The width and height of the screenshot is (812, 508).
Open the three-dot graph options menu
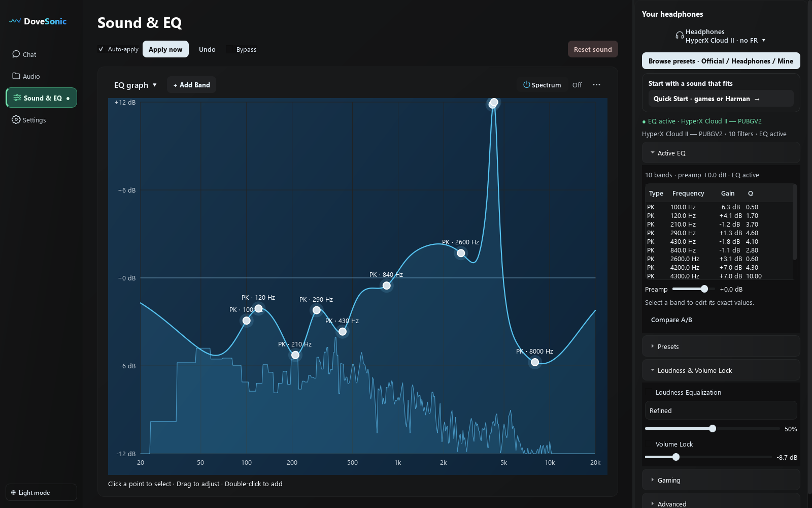596,84
